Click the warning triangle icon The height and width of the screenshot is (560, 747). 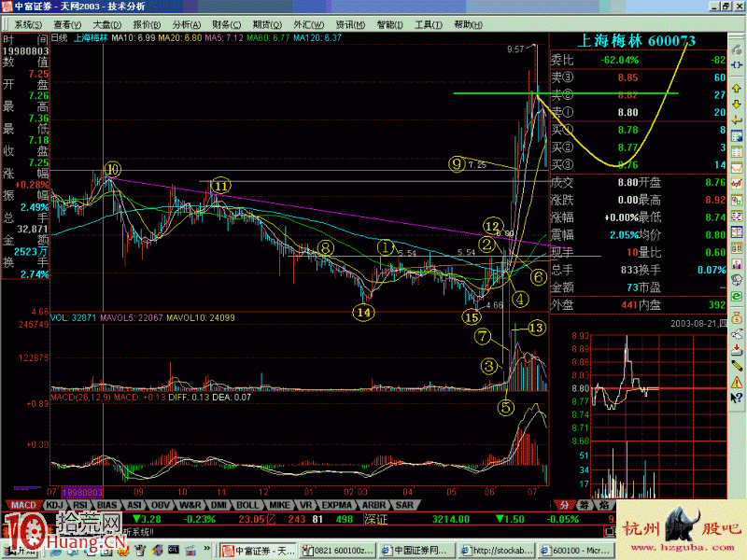tap(737, 382)
